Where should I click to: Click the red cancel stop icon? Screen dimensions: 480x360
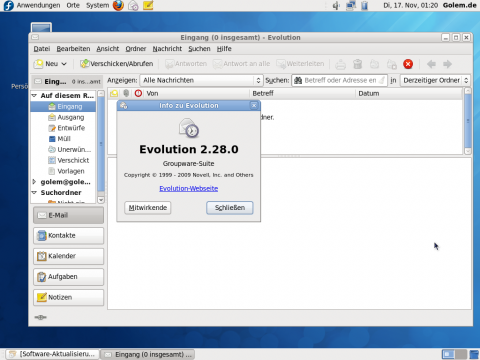(408, 64)
